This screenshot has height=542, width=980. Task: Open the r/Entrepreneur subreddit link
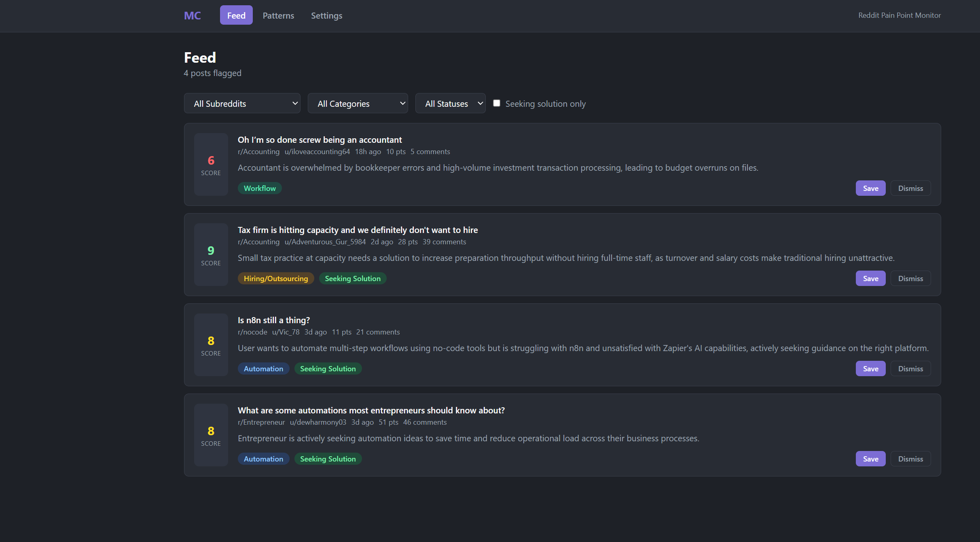point(261,422)
